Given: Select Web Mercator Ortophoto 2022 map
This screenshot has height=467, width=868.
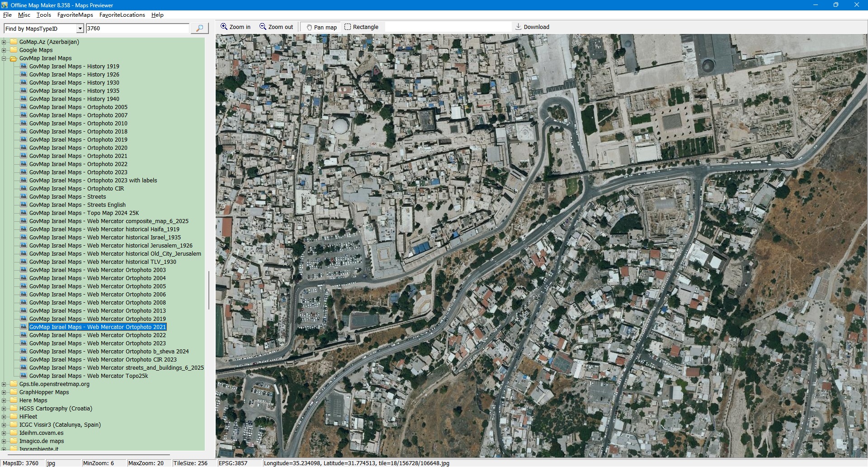Looking at the screenshot, I should click(97, 335).
